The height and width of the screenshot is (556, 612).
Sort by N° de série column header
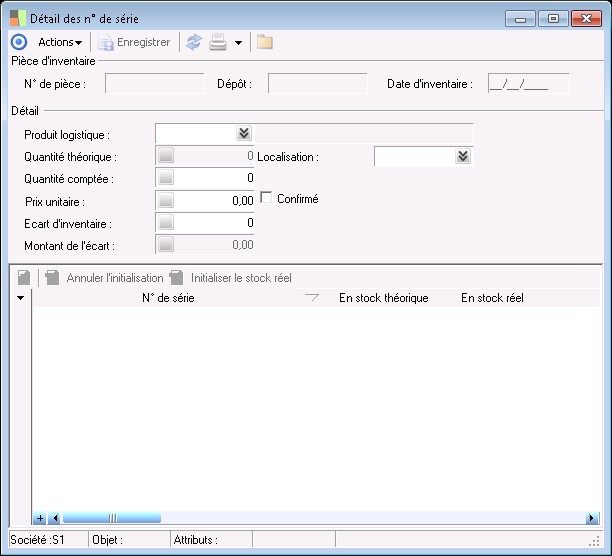click(168, 298)
